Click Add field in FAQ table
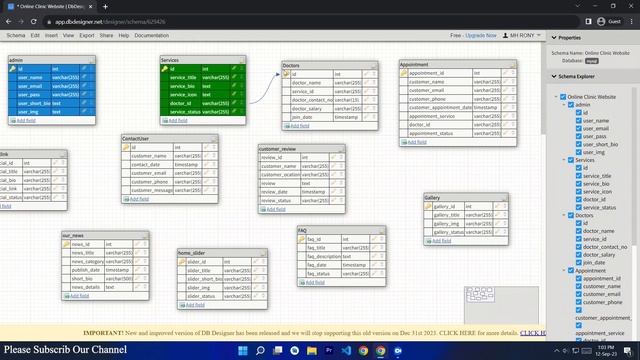Screen dimensions: 640x360 (x=315, y=282)
